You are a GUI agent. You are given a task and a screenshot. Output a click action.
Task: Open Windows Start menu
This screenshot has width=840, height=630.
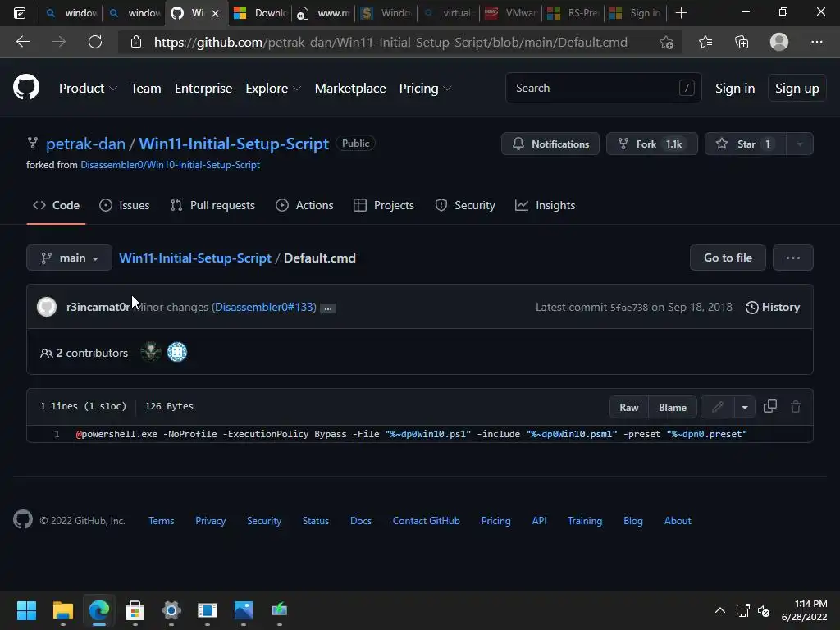click(26, 610)
